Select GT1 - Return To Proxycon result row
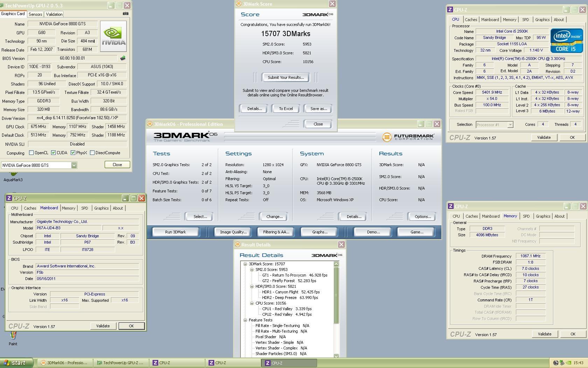588x368 pixels. 295,275
